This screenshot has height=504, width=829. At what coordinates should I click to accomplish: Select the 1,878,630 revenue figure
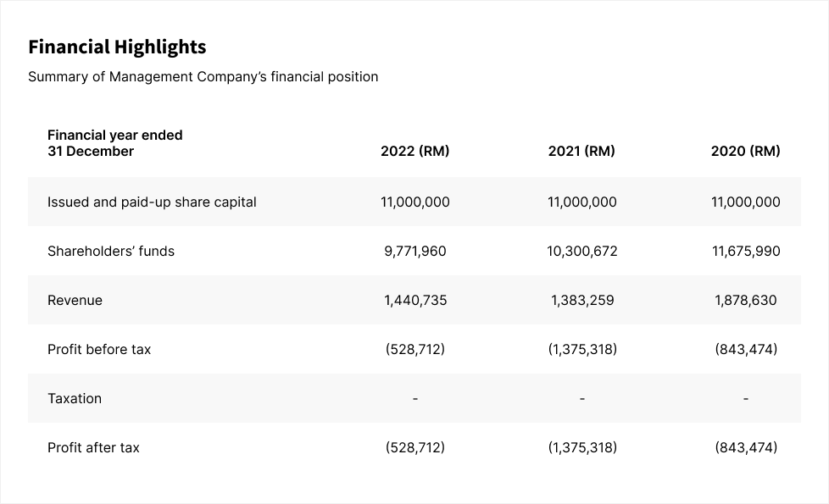pyautogui.click(x=746, y=301)
